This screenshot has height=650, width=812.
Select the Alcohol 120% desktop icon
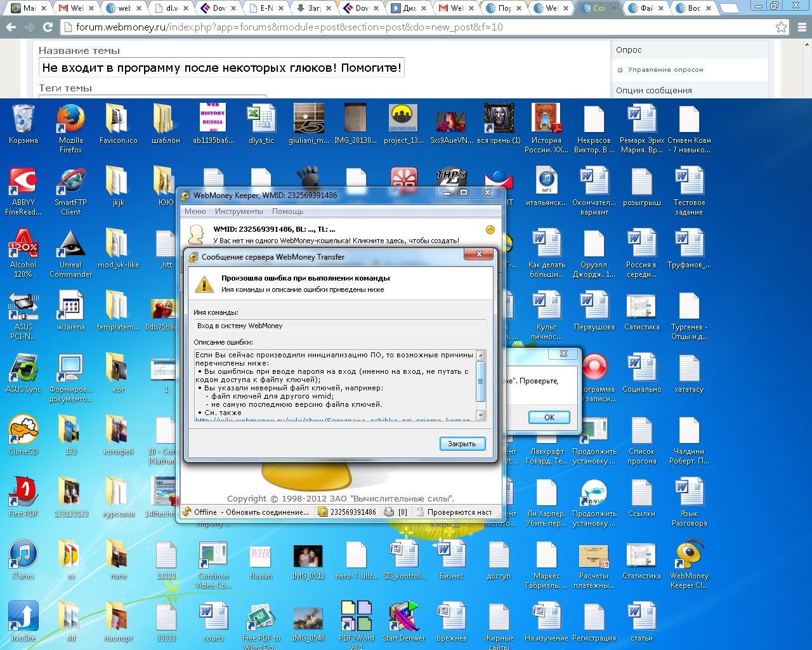coord(23,253)
